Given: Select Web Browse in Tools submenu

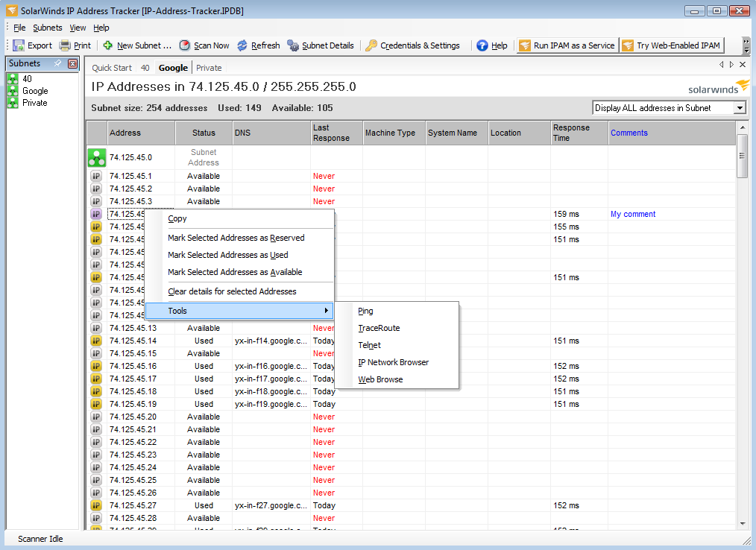Looking at the screenshot, I should click(x=397, y=380).
